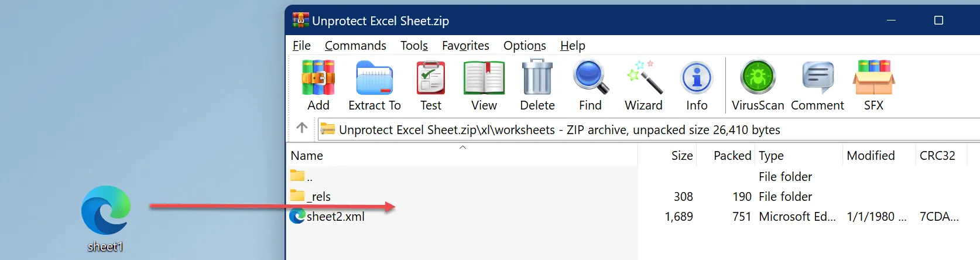Open the Commands menu
This screenshot has height=260, width=980.
pyautogui.click(x=355, y=46)
